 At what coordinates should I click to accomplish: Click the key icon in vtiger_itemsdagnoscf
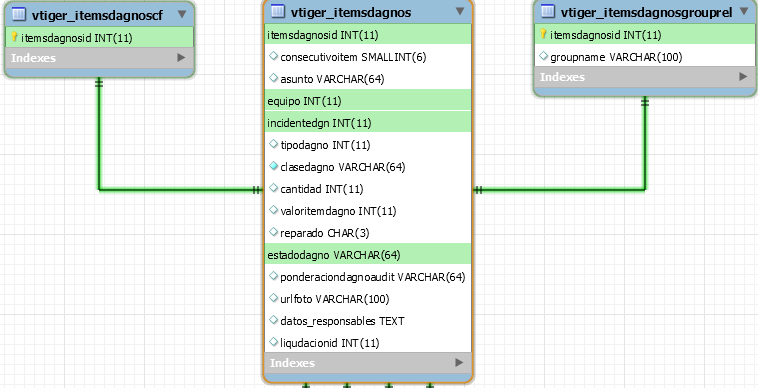pos(14,37)
